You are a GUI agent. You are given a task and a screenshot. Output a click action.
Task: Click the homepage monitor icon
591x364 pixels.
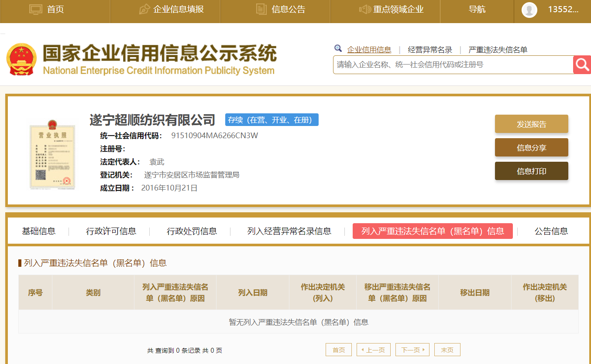coord(36,9)
